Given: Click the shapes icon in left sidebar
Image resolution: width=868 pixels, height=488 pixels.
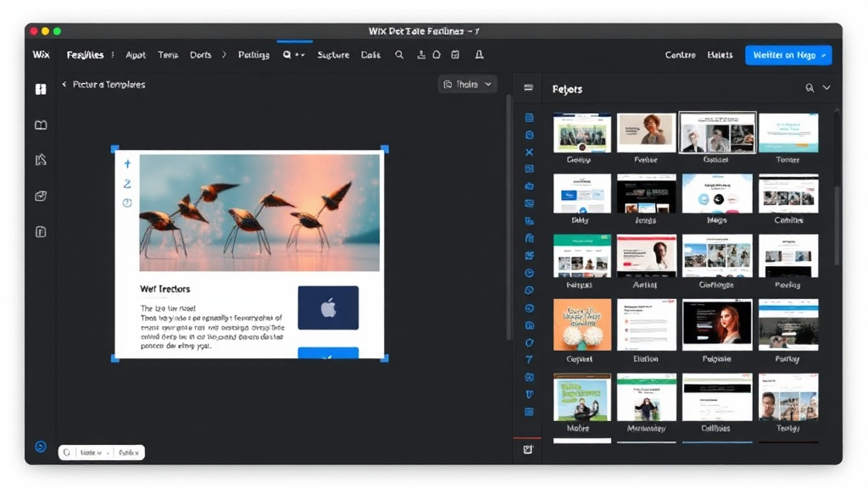Looking at the screenshot, I should [x=41, y=160].
